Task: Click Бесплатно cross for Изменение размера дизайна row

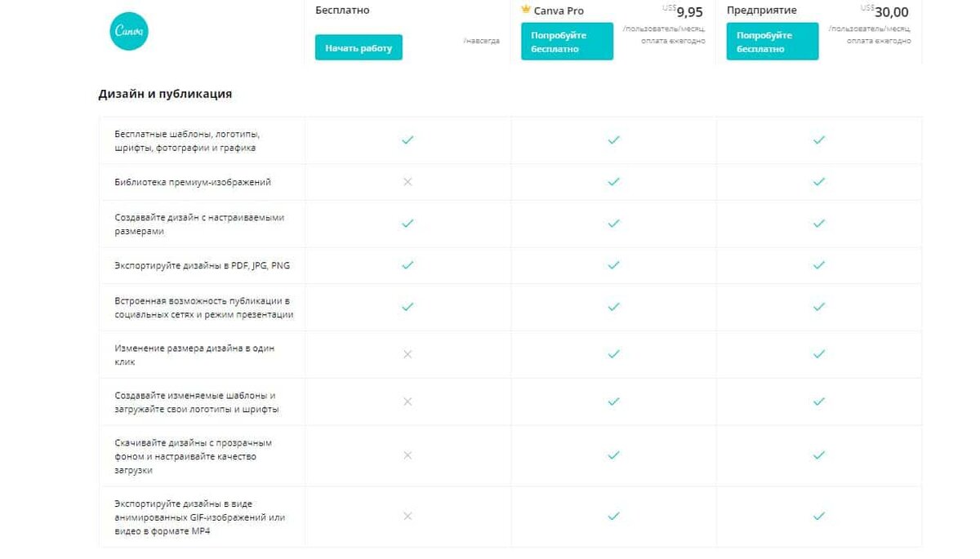Action: point(408,354)
